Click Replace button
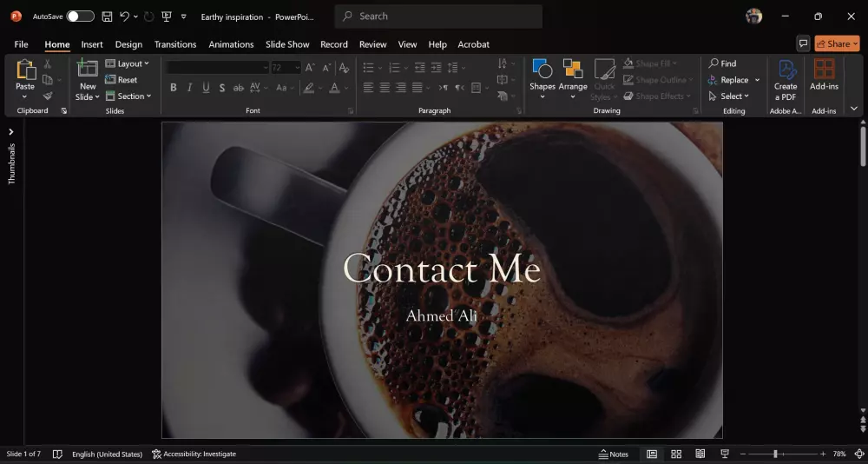This screenshot has height=464, width=868. [728, 80]
